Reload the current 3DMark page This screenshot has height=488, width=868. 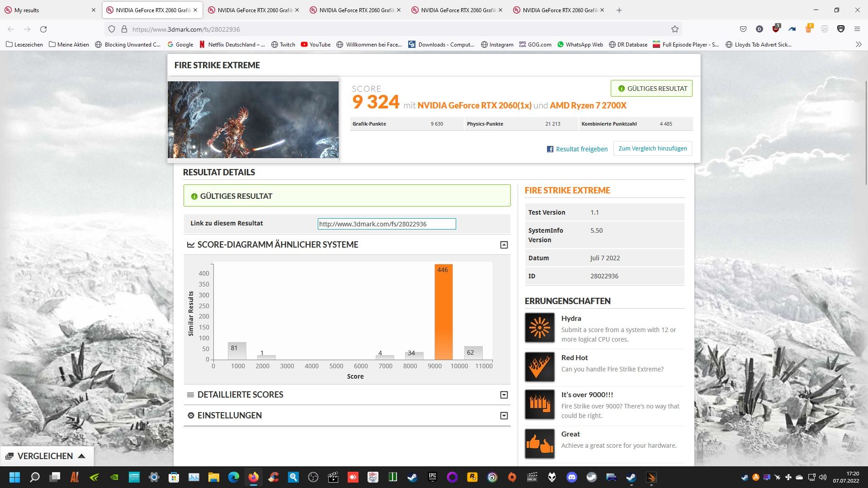point(43,29)
